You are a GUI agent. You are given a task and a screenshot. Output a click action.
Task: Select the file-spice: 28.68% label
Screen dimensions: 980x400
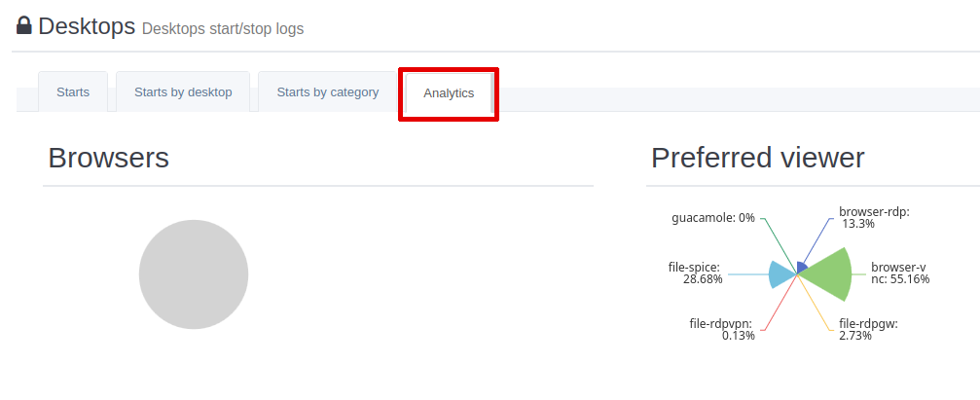695,273
